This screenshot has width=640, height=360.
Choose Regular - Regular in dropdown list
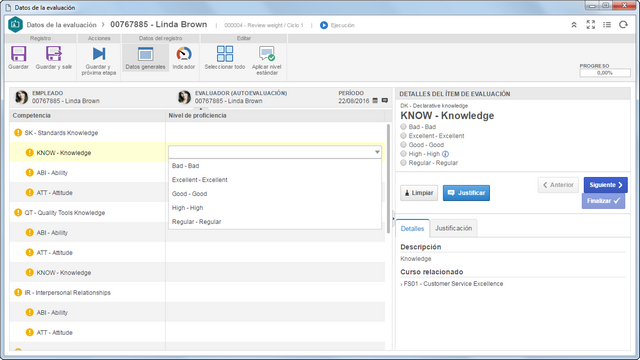tap(275, 222)
